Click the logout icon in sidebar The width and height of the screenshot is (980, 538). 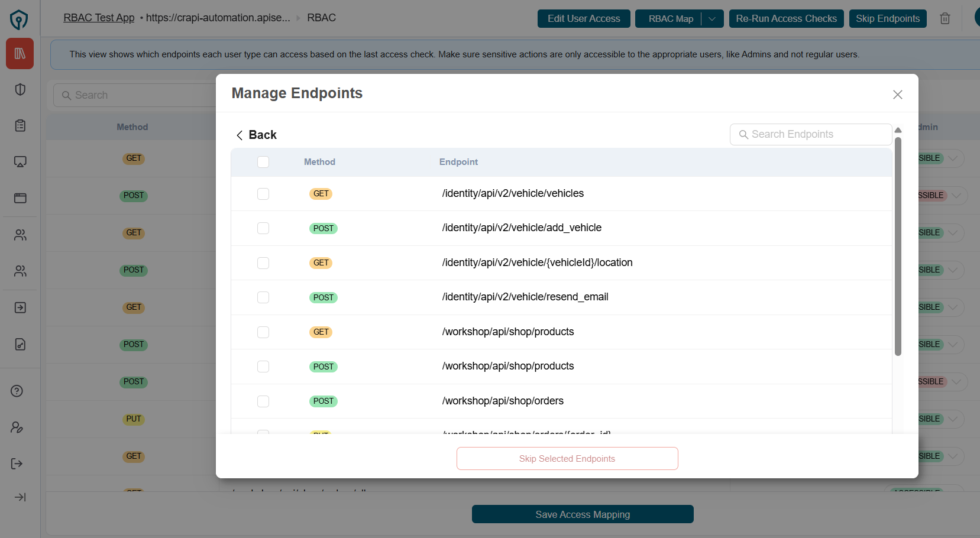tap(17, 464)
